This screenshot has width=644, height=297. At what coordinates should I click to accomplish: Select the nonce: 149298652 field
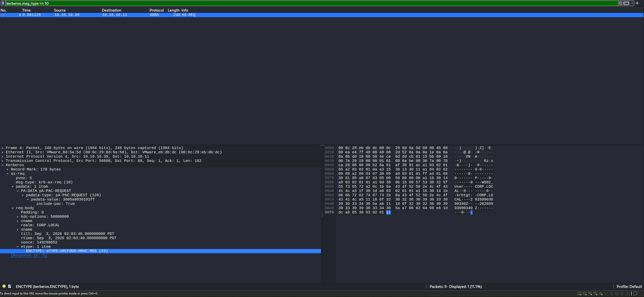click(39, 242)
